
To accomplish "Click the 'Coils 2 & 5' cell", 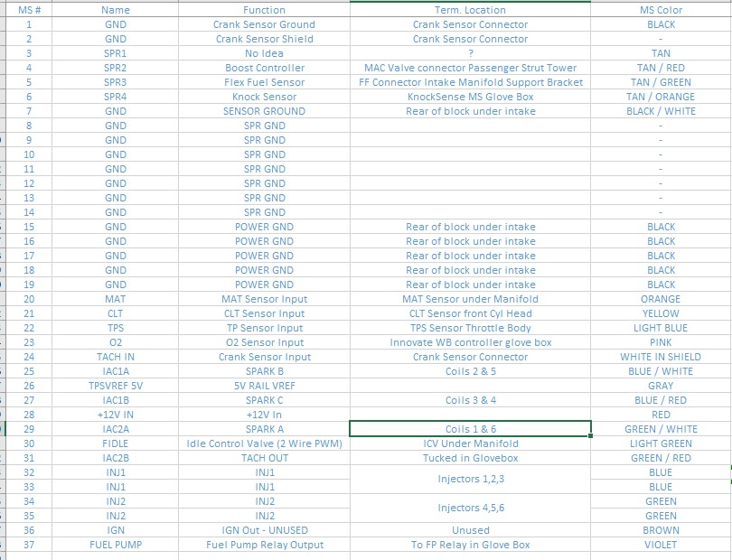I will click(x=470, y=371).
